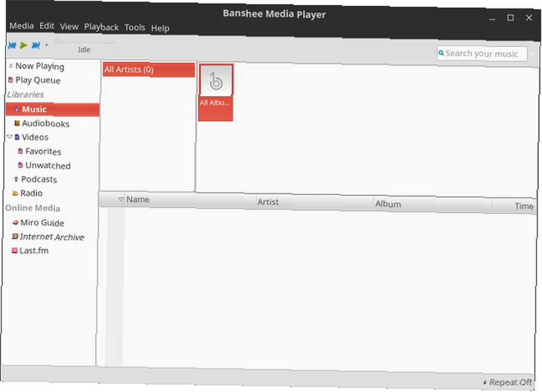Click the Internet Archive icon
542x392 pixels.
[15, 236]
